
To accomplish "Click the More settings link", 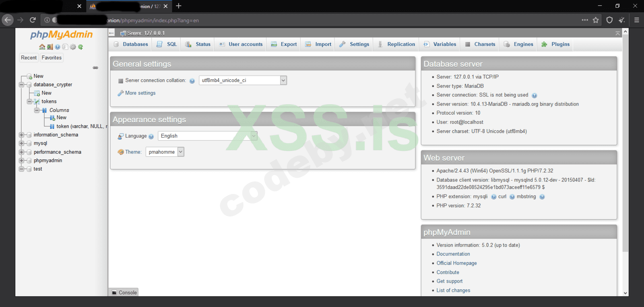I will point(140,93).
